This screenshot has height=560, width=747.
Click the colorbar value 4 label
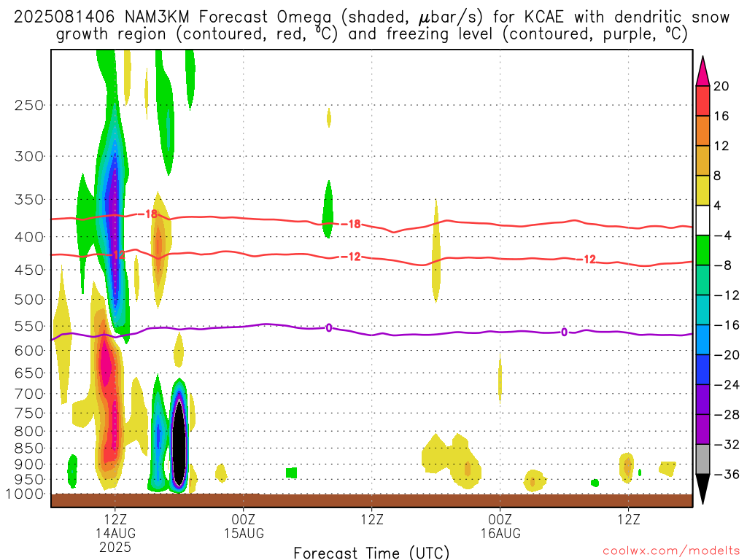pyautogui.click(x=717, y=206)
